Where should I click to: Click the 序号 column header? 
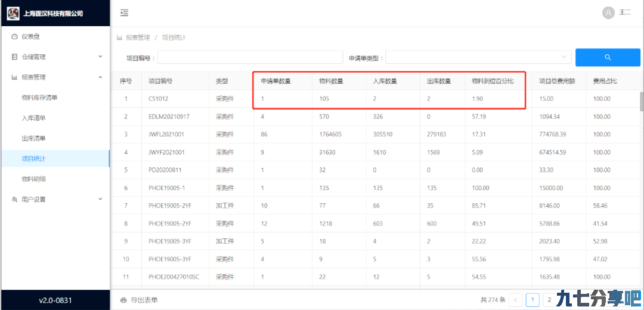(126, 81)
